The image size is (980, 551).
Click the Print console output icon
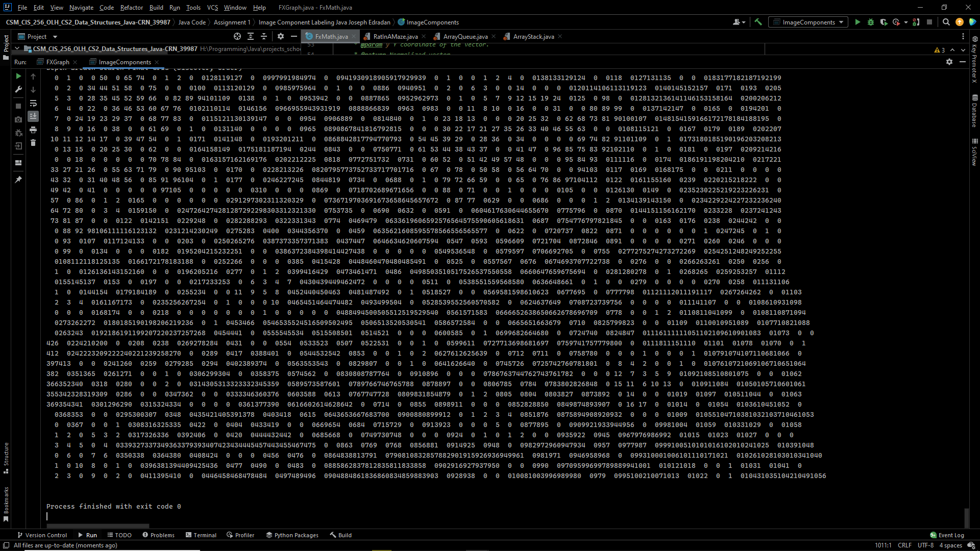[x=33, y=130]
